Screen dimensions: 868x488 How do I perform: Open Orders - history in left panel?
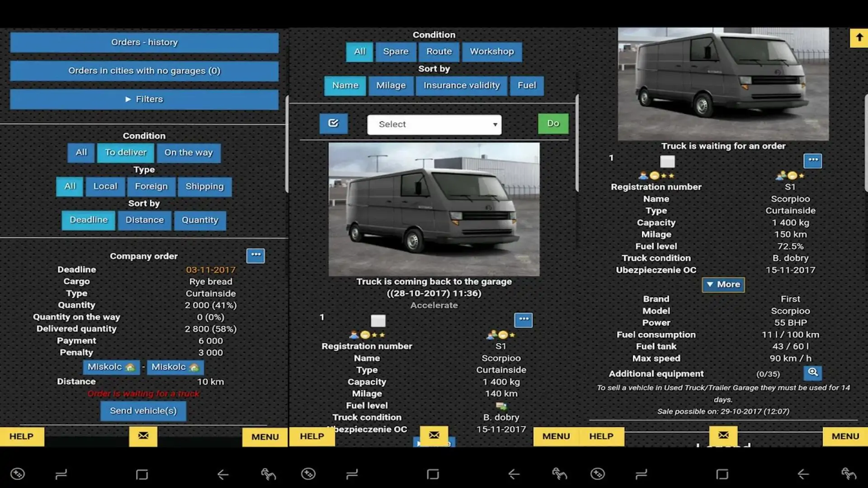(x=144, y=42)
